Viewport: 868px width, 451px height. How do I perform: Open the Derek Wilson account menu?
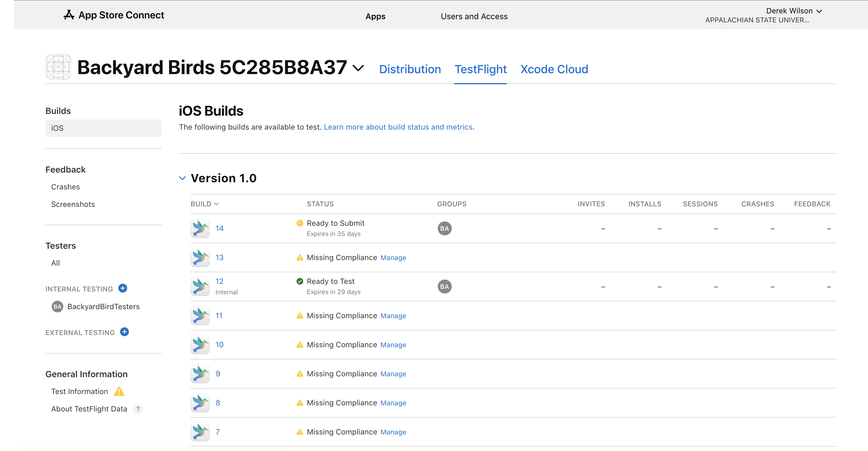[794, 11]
